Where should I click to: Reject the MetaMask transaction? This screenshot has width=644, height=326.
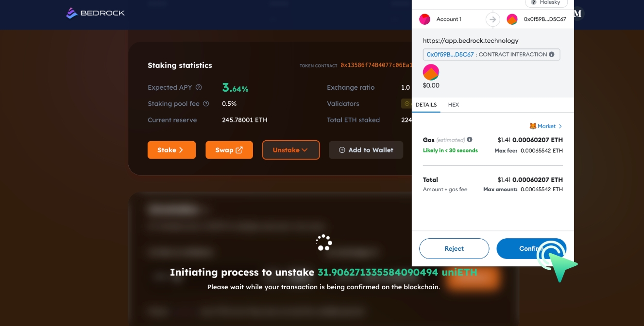click(x=454, y=248)
